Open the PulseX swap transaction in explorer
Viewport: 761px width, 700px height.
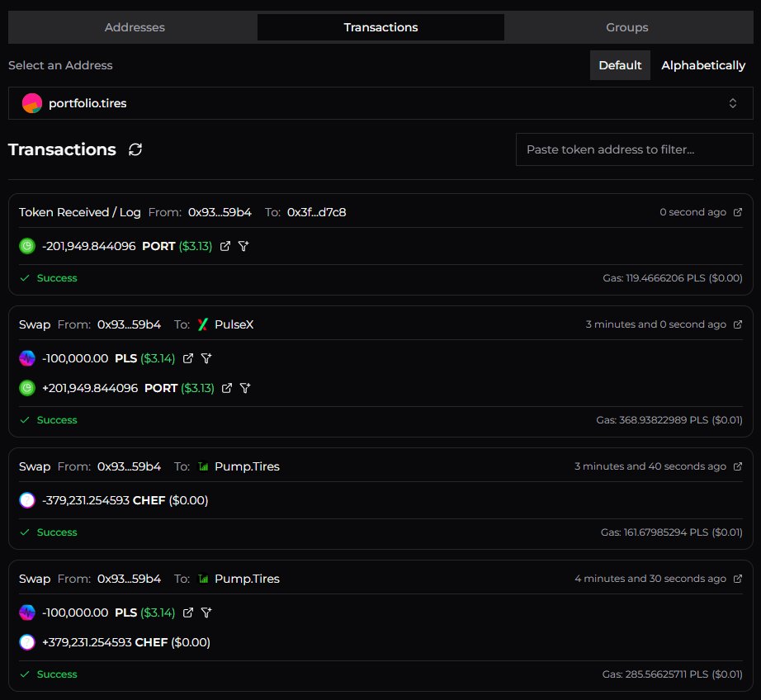[738, 324]
